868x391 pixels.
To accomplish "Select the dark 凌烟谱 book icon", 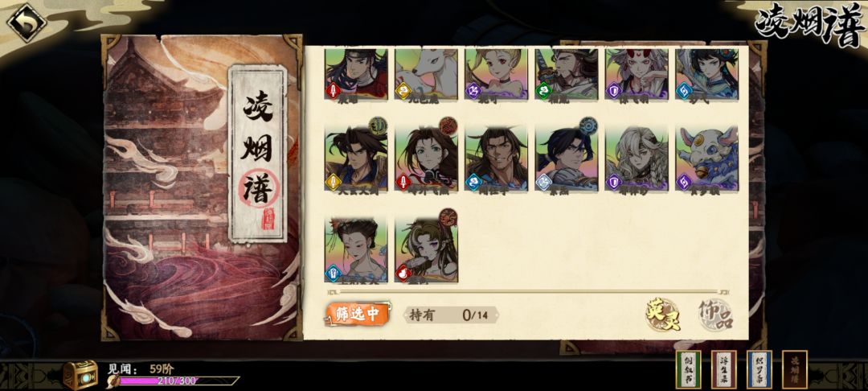I will point(794,369).
